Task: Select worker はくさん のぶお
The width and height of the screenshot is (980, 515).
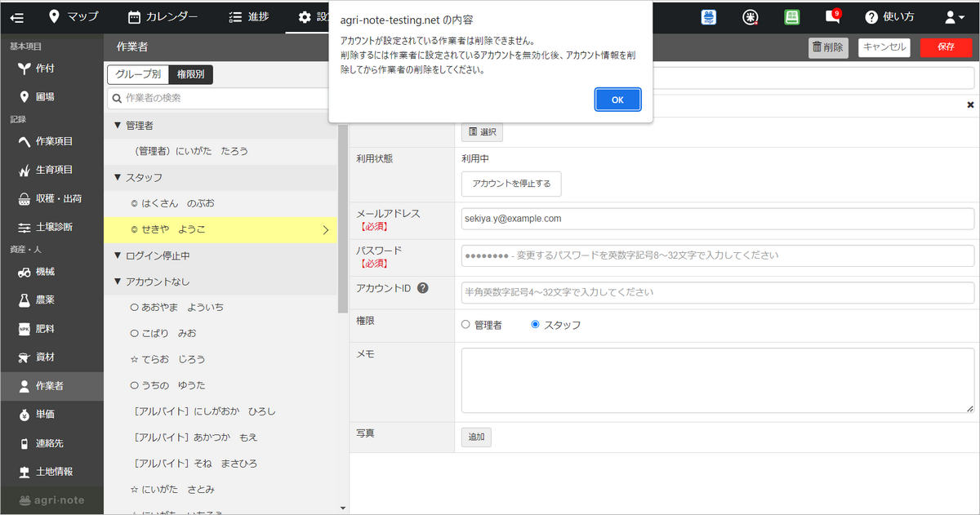Action: click(220, 202)
